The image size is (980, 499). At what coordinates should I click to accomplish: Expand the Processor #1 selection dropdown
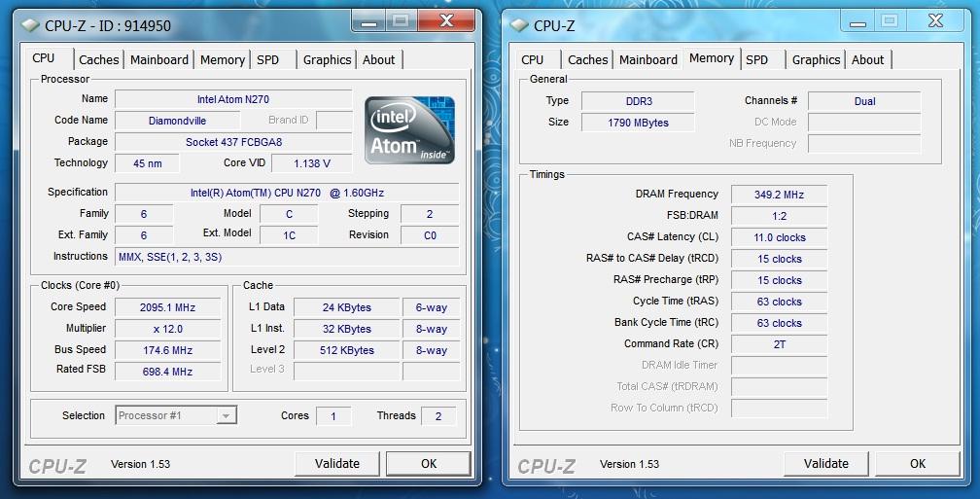pyautogui.click(x=227, y=416)
